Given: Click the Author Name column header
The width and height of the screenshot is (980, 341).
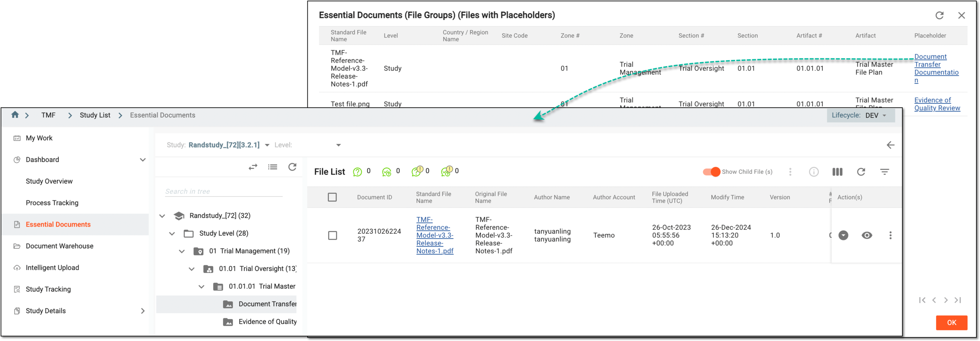Looking at the screenshot, I should coord(552,197).
